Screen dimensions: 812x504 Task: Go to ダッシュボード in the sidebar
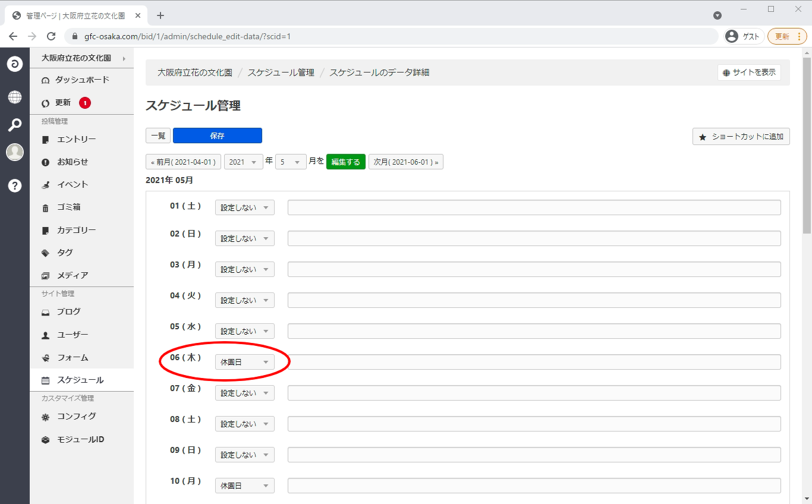click(x=83, y=80)
